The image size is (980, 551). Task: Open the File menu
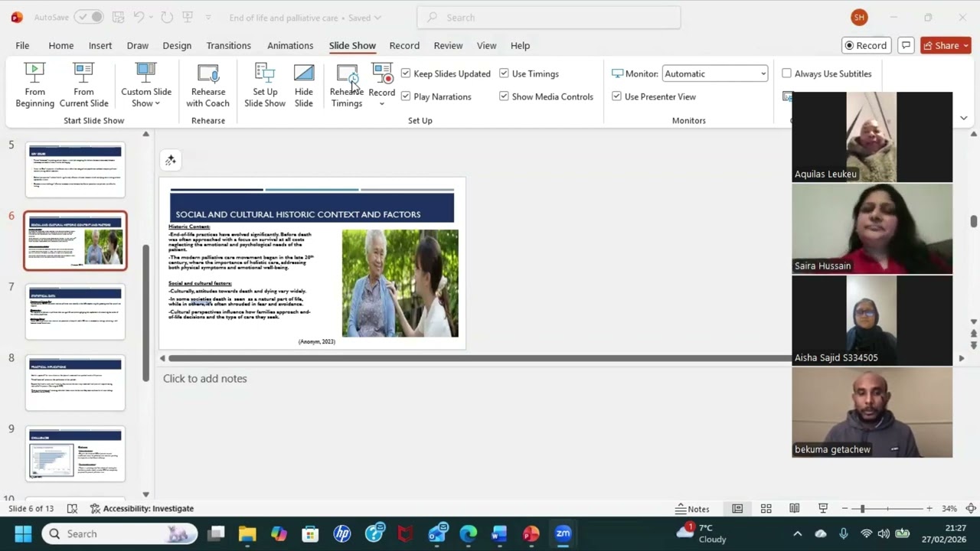pyautogui.click(x=22, y=45)
